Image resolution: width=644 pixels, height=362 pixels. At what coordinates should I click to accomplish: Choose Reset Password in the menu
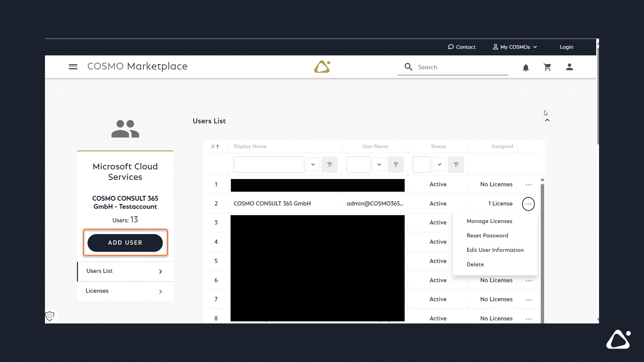(487, 236)
